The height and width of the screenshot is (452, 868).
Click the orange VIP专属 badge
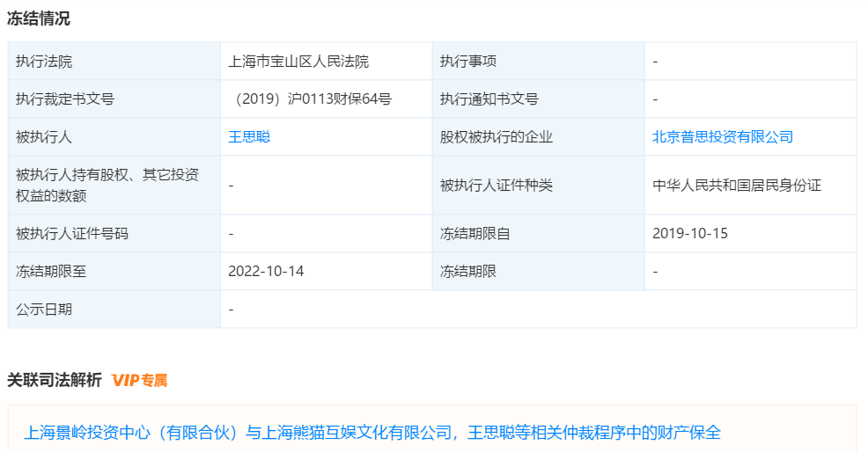click(x=139, y=380)
